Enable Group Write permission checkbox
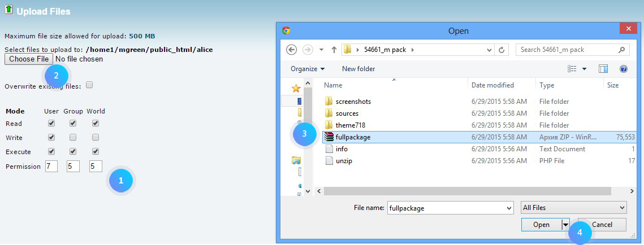The width and height of the screenshot is (644, 245). tap(73, 137)
